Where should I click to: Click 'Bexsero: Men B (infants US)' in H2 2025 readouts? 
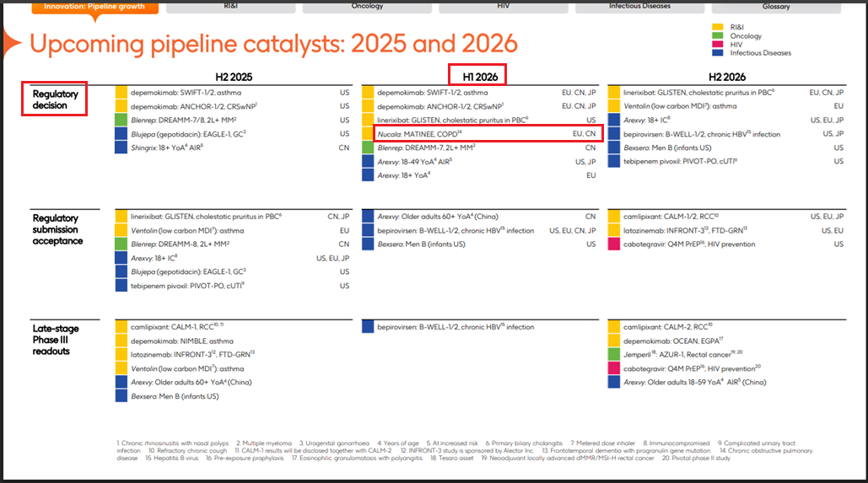[175, 396]
